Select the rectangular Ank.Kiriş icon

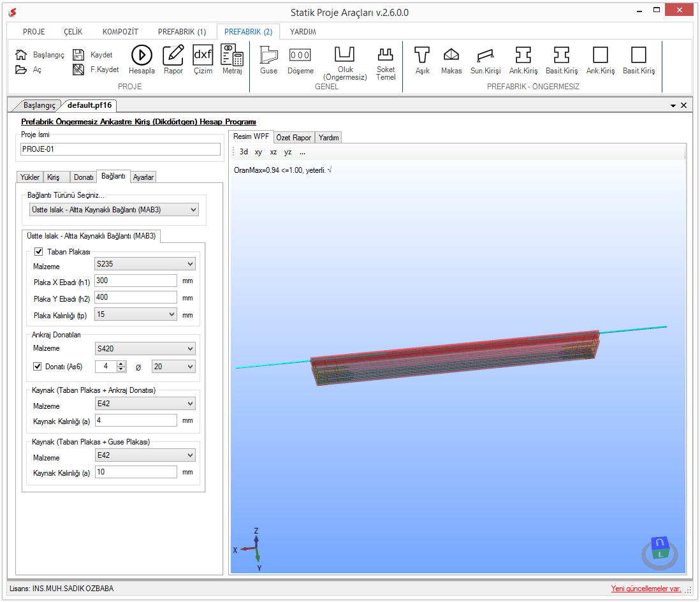pyautogui.click(x=601, y=55)
